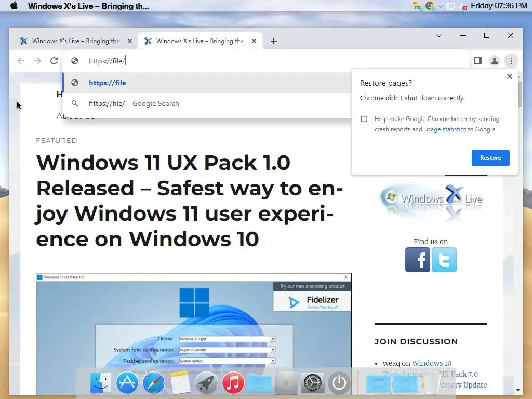Open Finder from the dock
The image size is (532, 399).
tap(100, 383)
